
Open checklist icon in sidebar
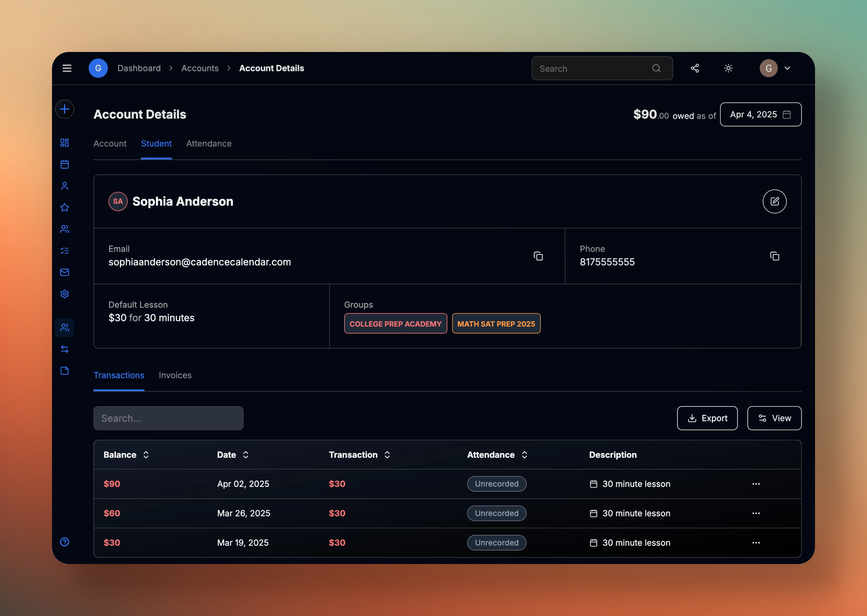point(64,251)
